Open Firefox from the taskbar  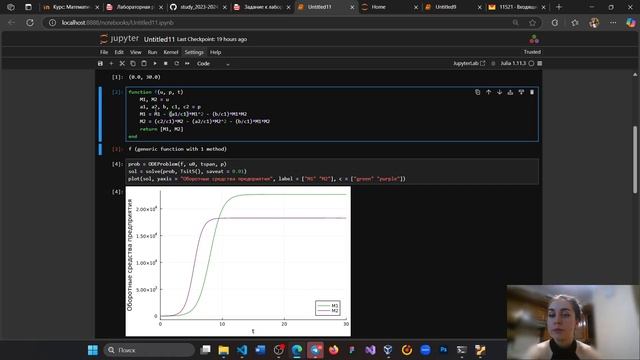[333, 350]
